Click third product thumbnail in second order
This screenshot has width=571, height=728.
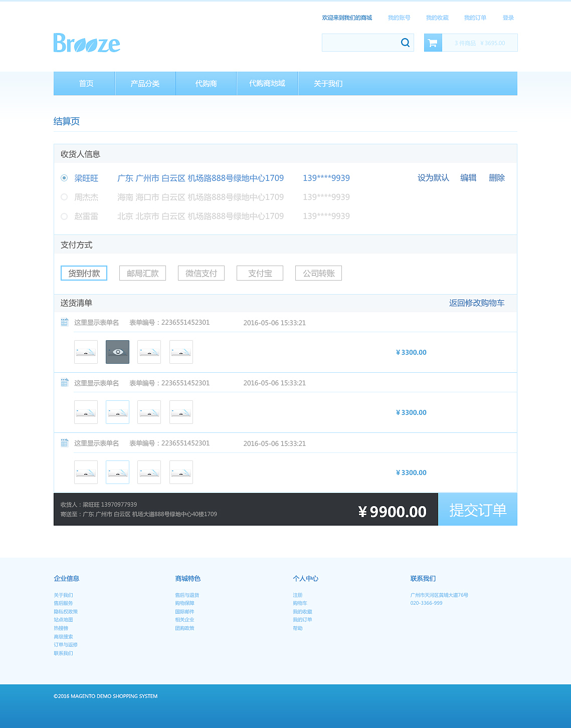[149, 412]
